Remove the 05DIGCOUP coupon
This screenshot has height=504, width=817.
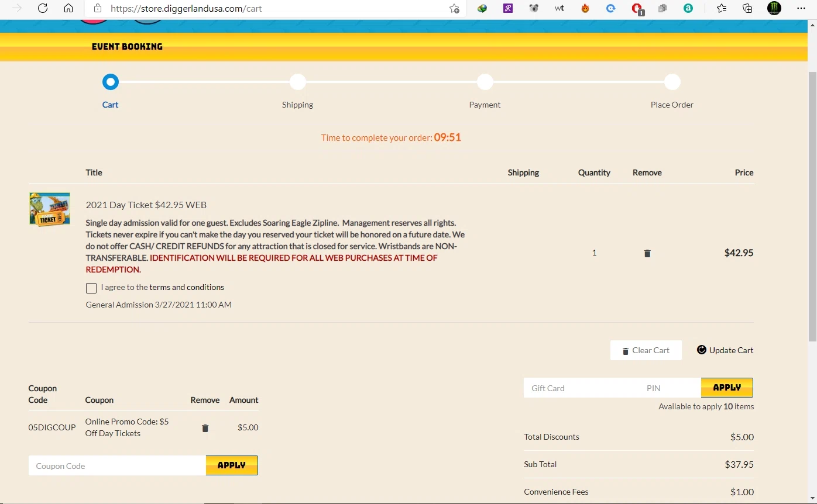[205, 429]
